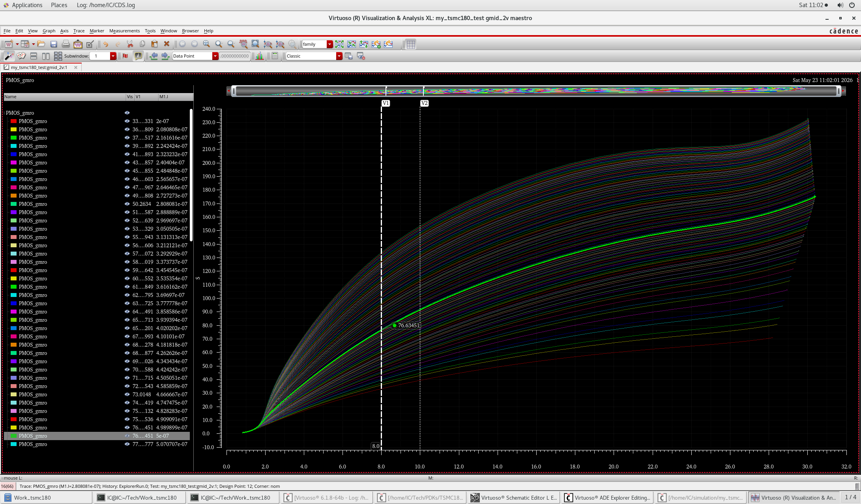Open the Subwindow number dropdown
Viewport: 861px width, 504px height.
pos(113,56)
